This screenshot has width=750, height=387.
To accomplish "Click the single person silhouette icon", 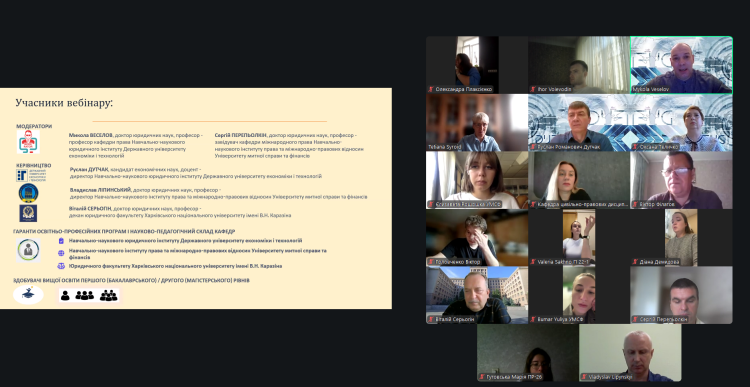I will tap(65, 296).
